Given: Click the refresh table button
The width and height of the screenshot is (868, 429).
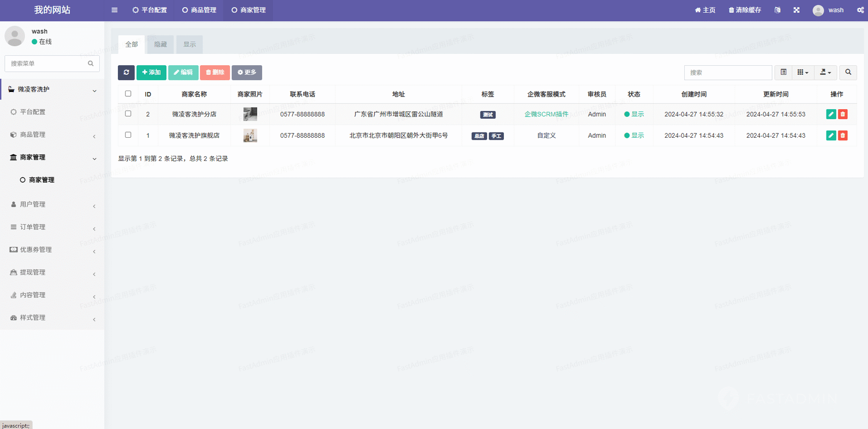Looking at the screenshot, I should [x=126, y=72].
